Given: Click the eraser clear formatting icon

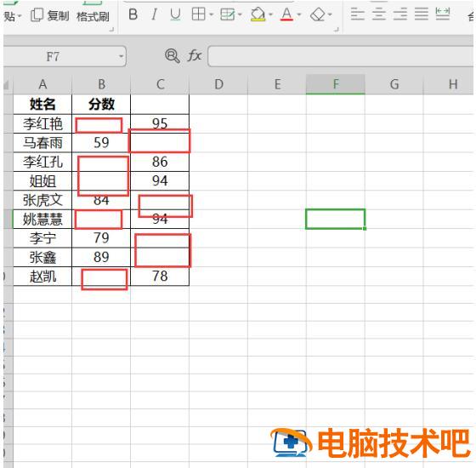Looking at the screenshot, I should [x=318, y=14].
